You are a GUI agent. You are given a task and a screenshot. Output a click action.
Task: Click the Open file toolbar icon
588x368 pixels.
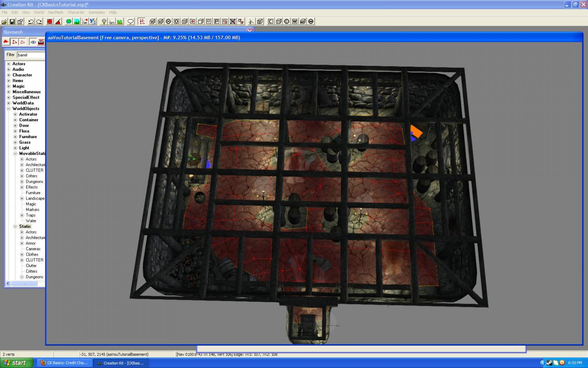pyautogui.click(x=4, y=22)
